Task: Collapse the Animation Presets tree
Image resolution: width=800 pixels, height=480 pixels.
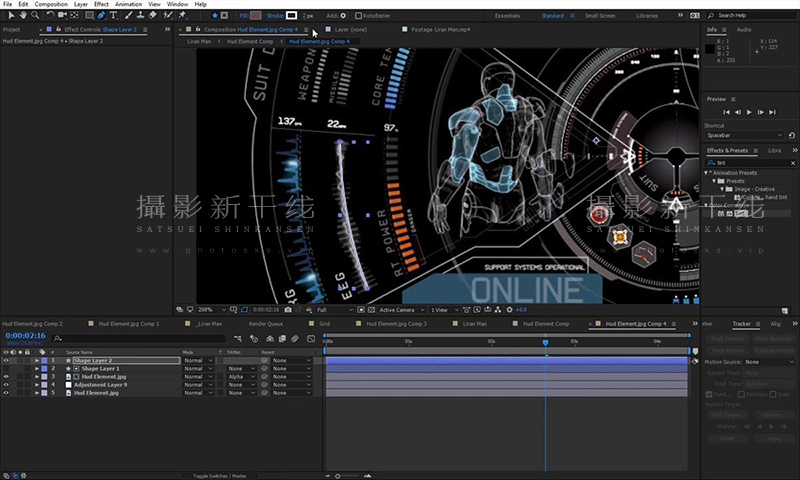Action: (707, 173)
